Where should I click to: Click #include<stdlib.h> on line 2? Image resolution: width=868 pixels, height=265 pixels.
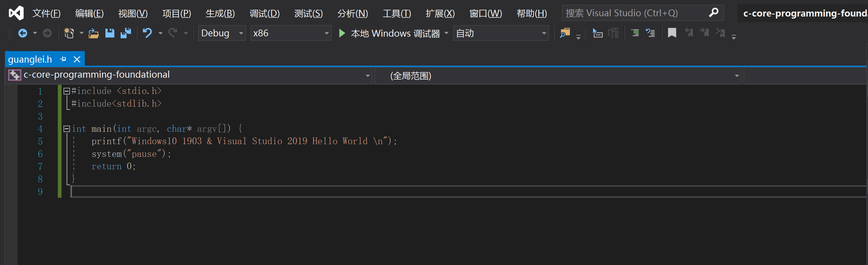(116, 103)
